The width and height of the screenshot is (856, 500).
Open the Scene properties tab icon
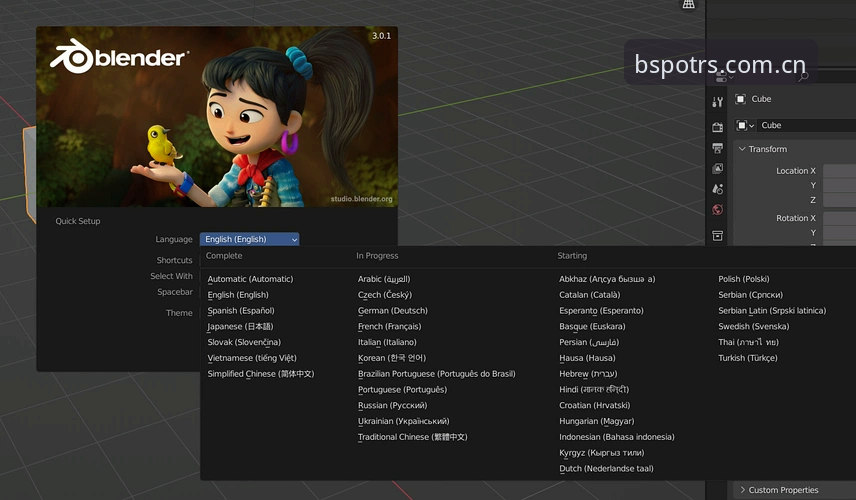[717, 189]
